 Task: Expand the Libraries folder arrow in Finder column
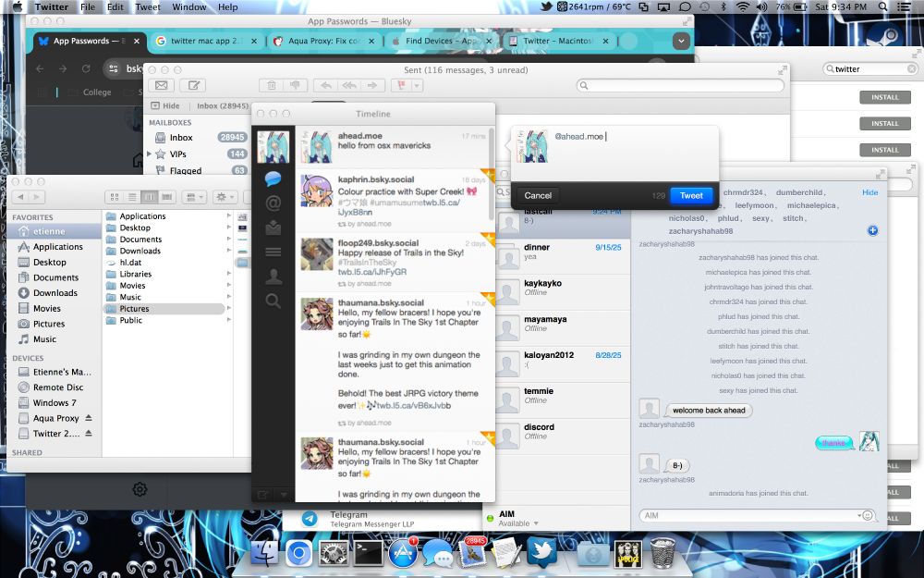[228, 274]
